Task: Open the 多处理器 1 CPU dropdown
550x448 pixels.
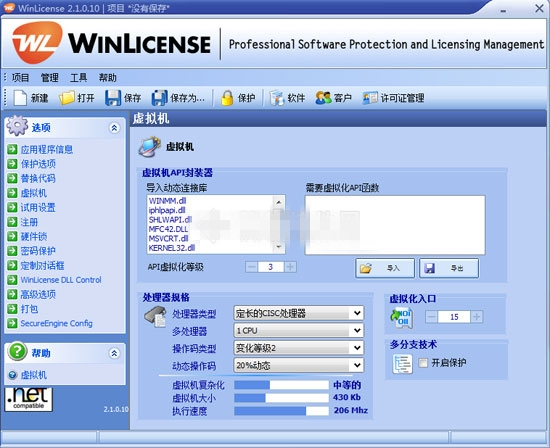Action: (299, 330)
